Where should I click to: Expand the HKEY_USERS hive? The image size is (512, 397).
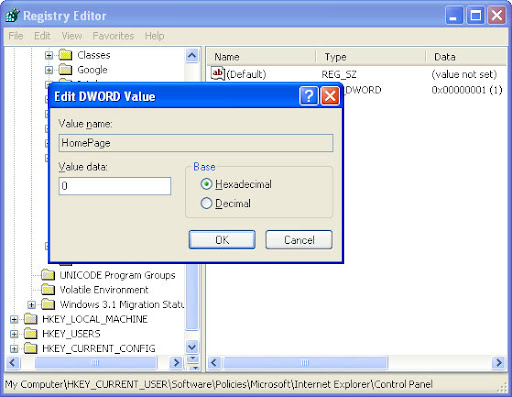pyautogui.click(x=14, y=334)
